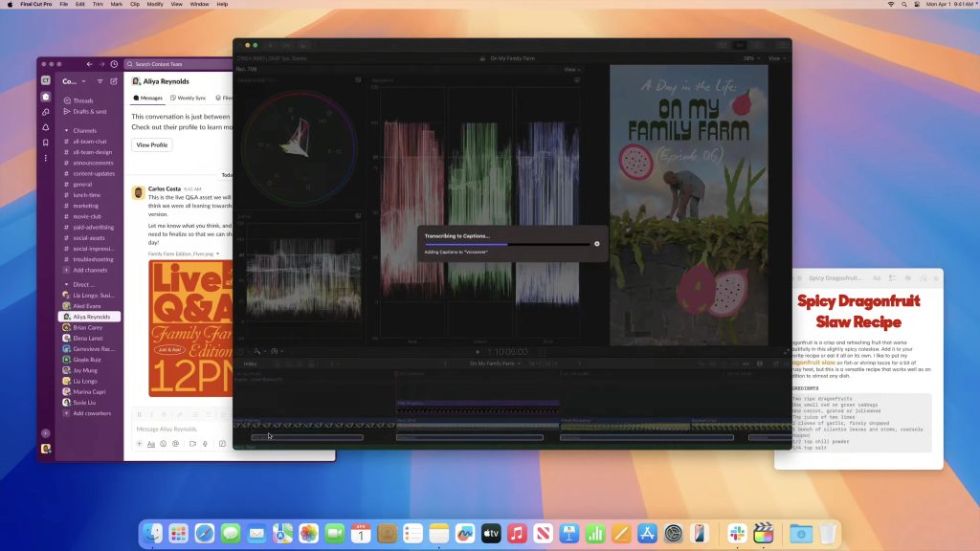Click the Aa formatting icon in the Notes toolbar
The image size is (980, 551).
point(877,277)
